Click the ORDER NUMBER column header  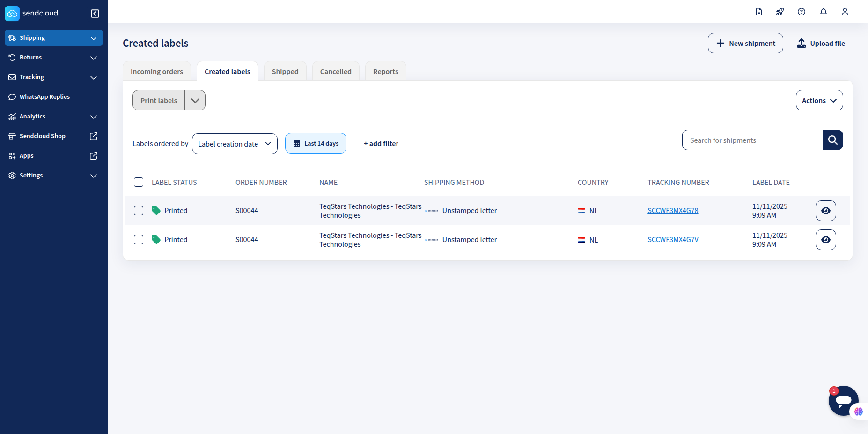(x=261, y=183)
